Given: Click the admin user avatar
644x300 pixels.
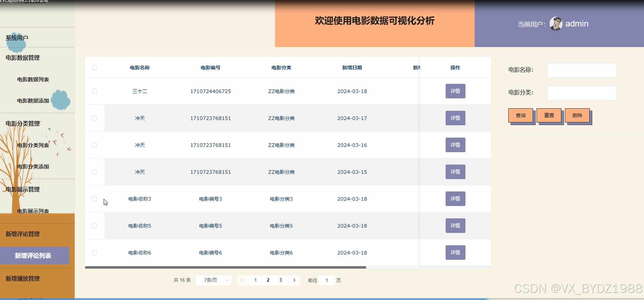Looking at the screenshot, I should [x=556, y=24].
